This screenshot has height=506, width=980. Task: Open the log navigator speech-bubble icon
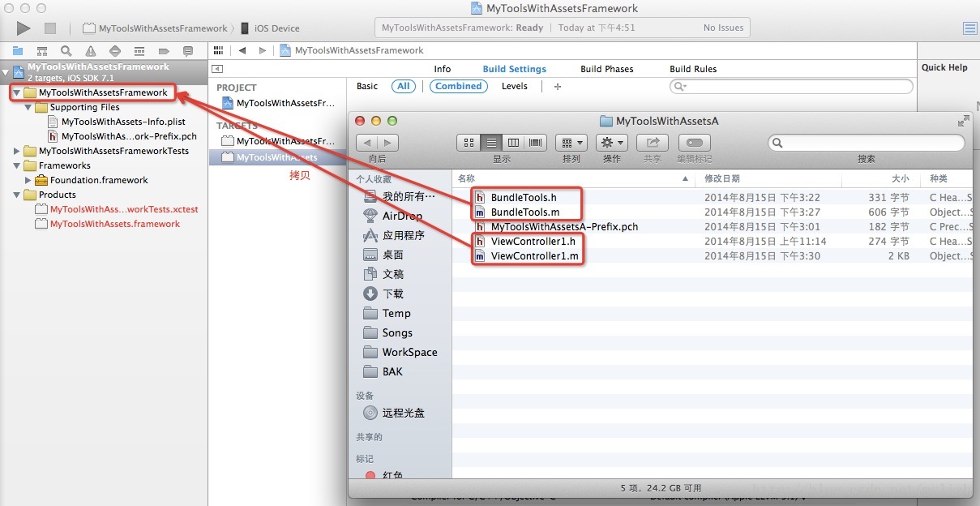coord(188,51)
